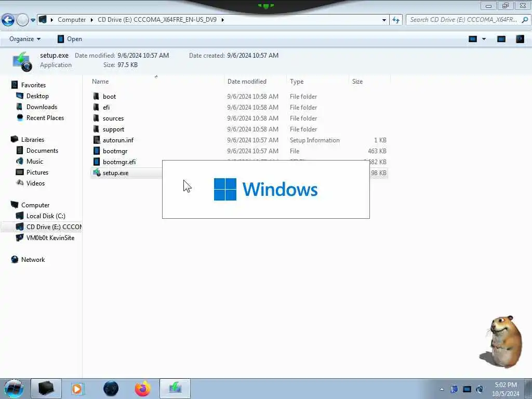Select the setup.exe file icon
The image size is (532, 399).
tap(97, 172)
